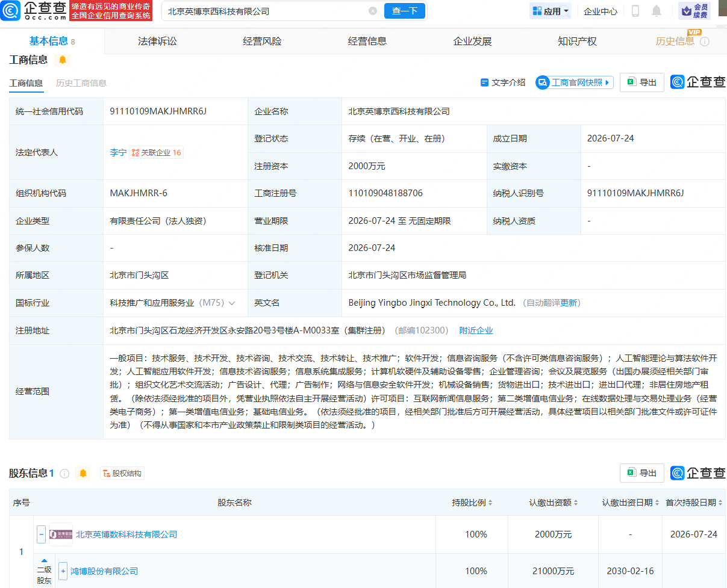Select the 历史工商信息 sub-tab
The height and width of the screenshot is (588, 727).
[81, 83]
